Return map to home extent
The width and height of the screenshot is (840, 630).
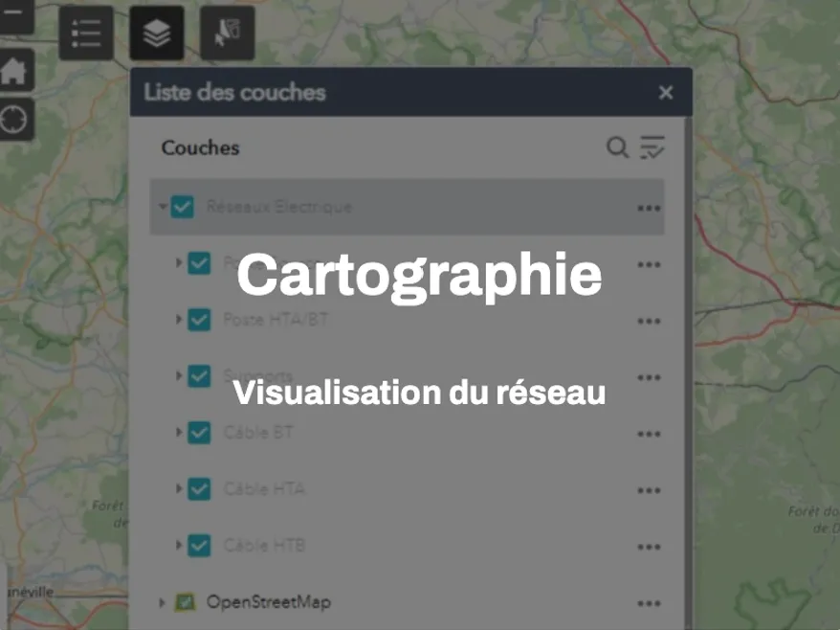coord(14,72)
